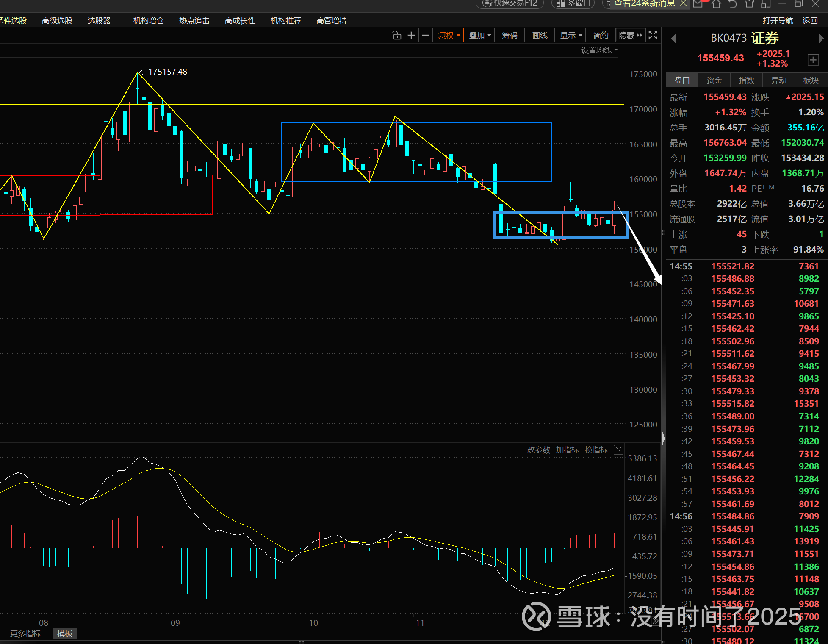Toggle 筹码 chip distribution display
Image resolution: width=828 pixels, height=644 pixels.
510,36
